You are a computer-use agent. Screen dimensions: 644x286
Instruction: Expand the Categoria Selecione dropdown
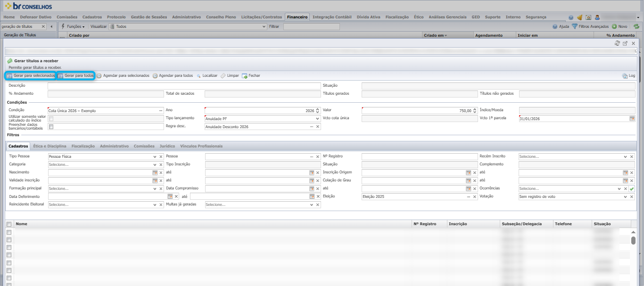point(155,164)
